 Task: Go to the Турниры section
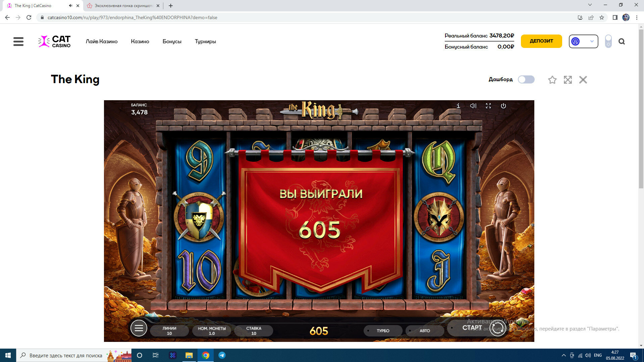[205, 42]
